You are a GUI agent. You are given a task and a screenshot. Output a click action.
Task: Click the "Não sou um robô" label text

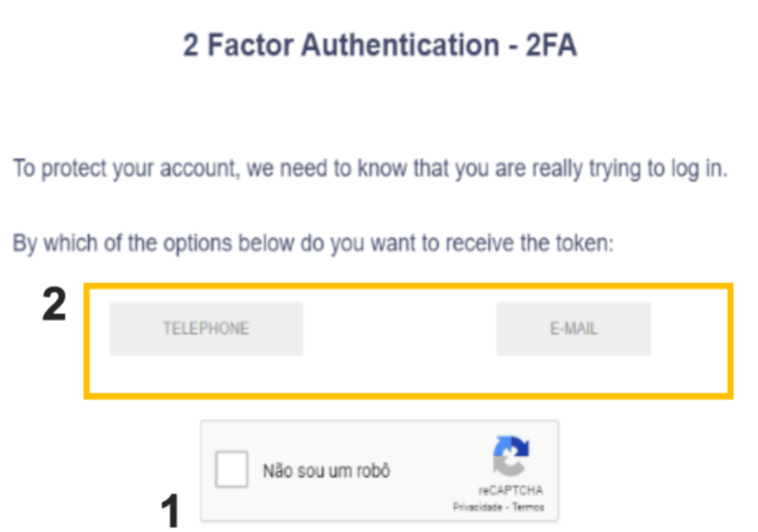click(326, 471)
